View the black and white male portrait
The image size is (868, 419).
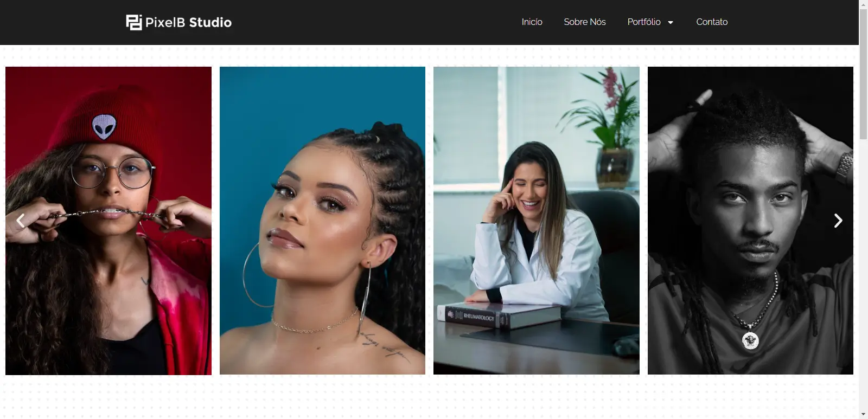750,221
